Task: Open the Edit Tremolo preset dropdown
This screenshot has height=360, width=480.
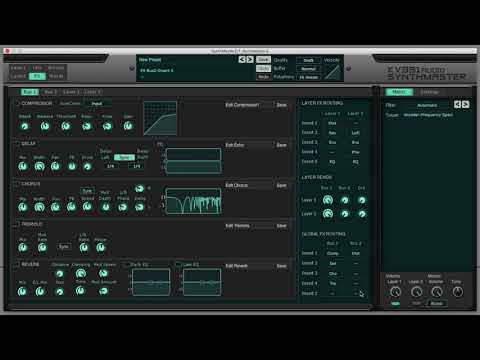Action: [249, 226]
